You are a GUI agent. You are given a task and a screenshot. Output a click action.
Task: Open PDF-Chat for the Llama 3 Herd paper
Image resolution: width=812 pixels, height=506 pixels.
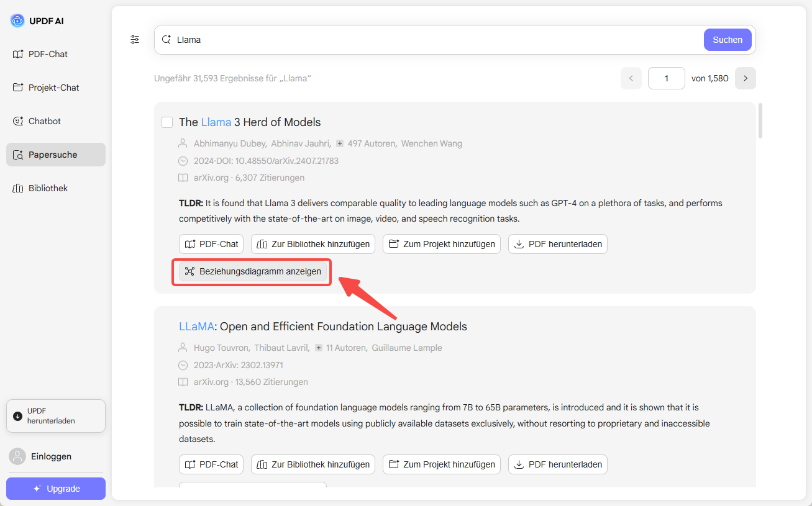(211, 244)
